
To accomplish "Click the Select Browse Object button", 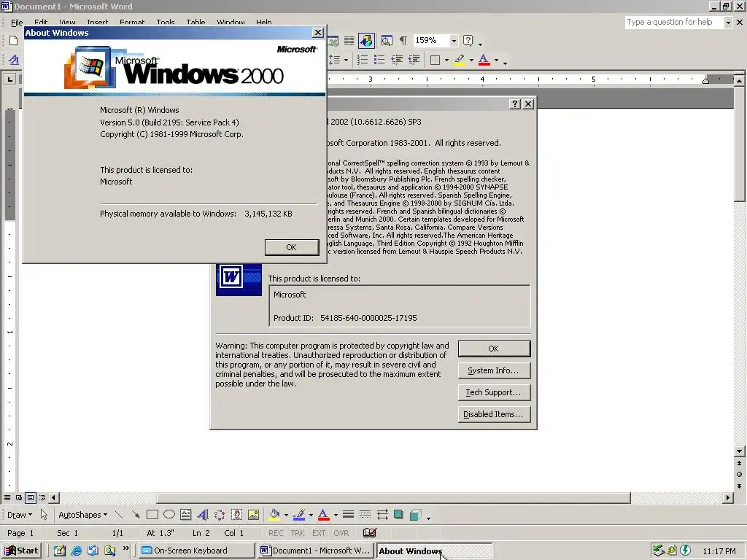I will 740,474.
